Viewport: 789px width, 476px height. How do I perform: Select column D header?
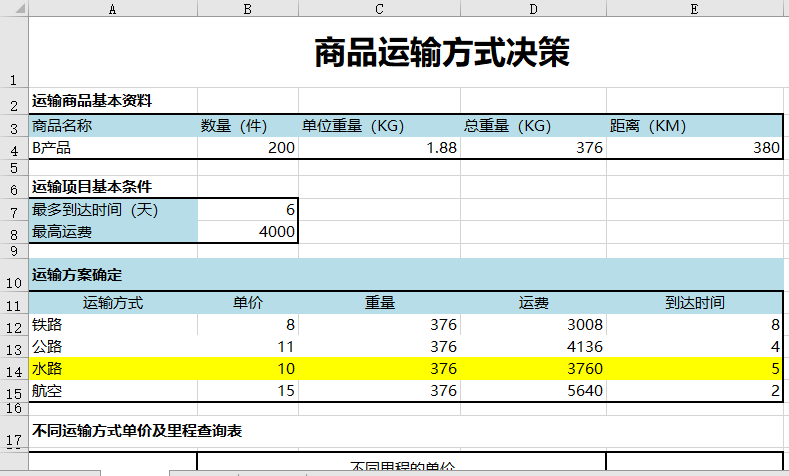click(x=533, y=8)
